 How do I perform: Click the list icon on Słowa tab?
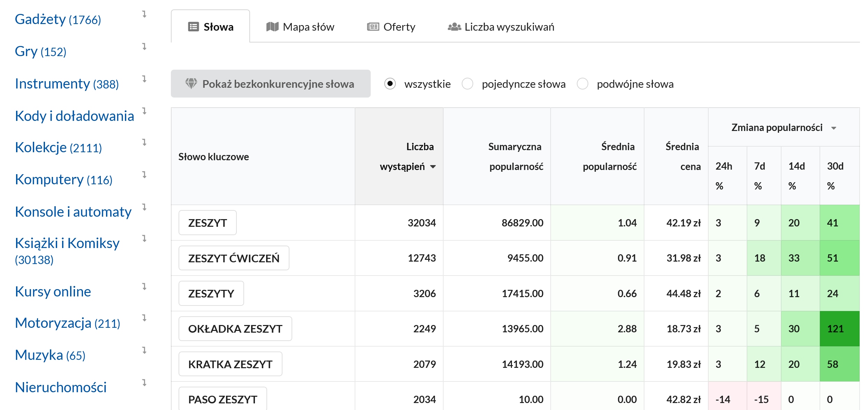pos(193,27)
